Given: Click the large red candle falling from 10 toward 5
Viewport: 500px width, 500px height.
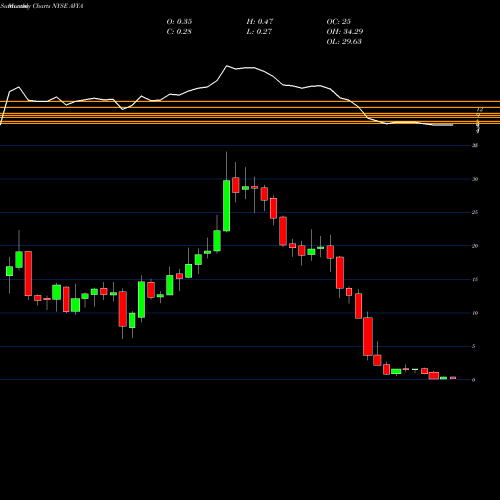Looking at the screenshot, I should (368, 337).
